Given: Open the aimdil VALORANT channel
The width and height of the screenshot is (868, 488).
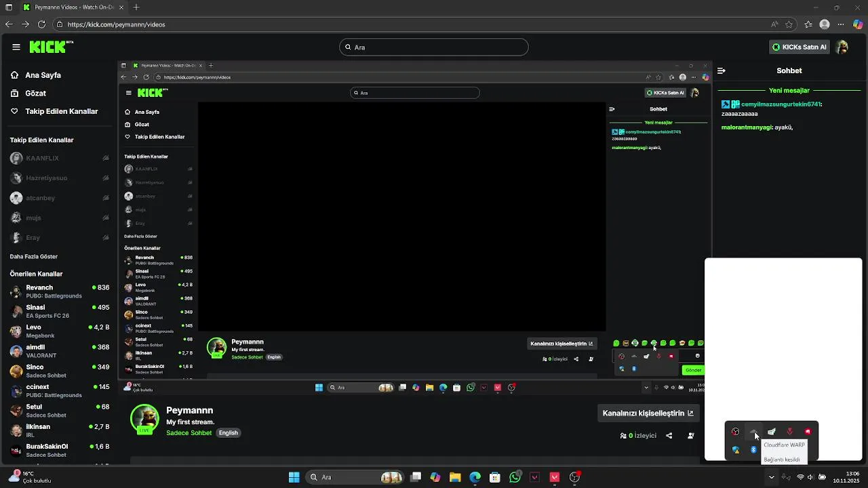Looking at the screenshot, I should (59, 351).
